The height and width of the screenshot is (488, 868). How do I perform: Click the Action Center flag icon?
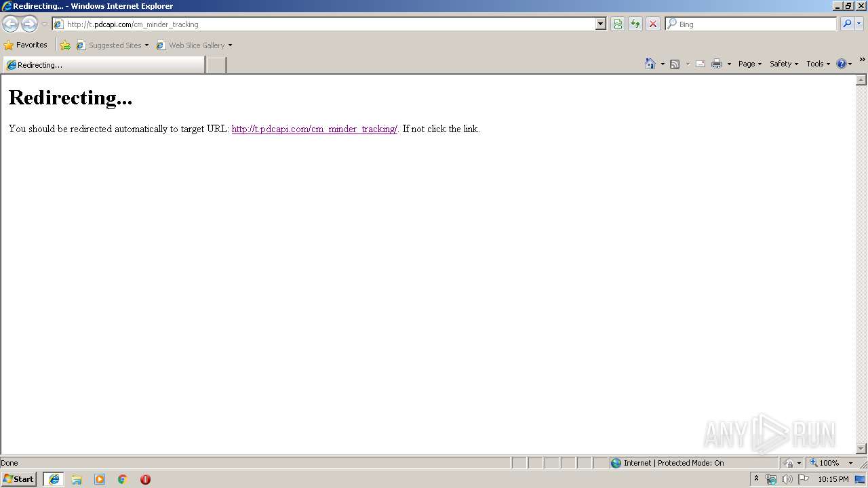tap(804, 479)
